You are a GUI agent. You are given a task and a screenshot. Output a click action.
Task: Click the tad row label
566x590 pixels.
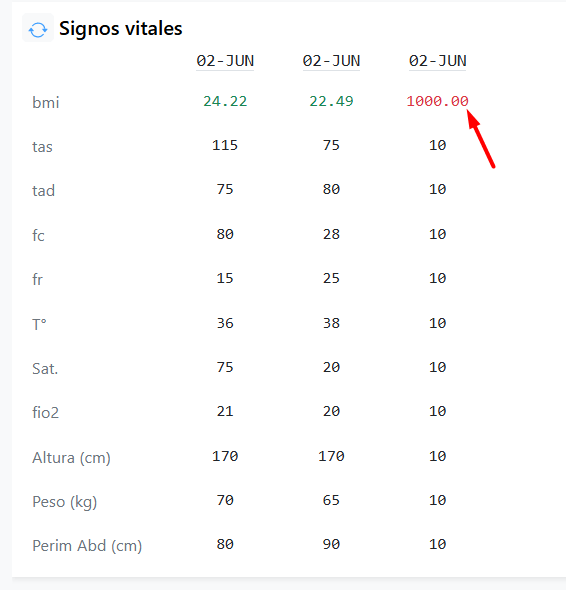tap(43, 190)
